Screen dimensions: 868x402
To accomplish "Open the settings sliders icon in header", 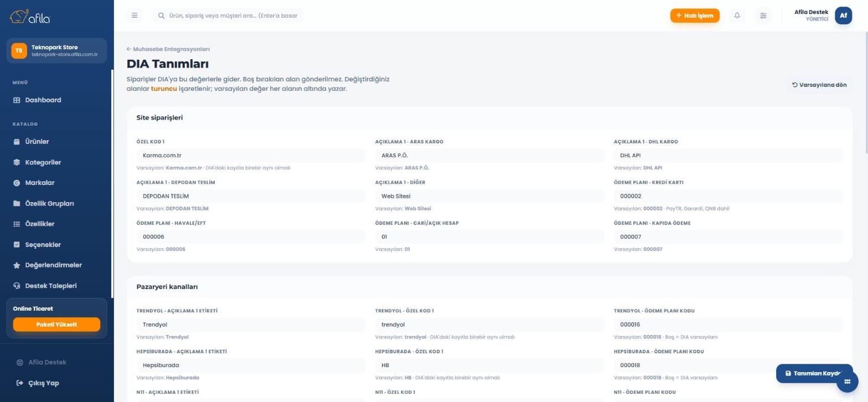I will [763, 16].
